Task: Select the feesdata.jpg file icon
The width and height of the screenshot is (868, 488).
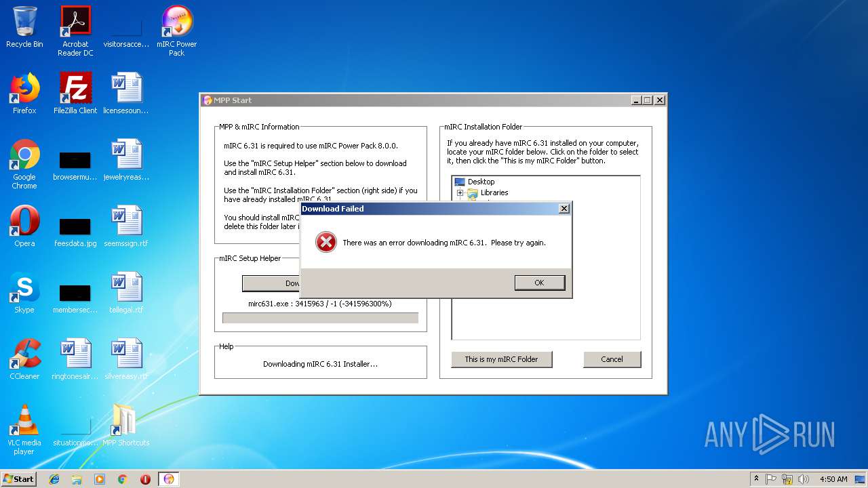Action: pos(75,231)
